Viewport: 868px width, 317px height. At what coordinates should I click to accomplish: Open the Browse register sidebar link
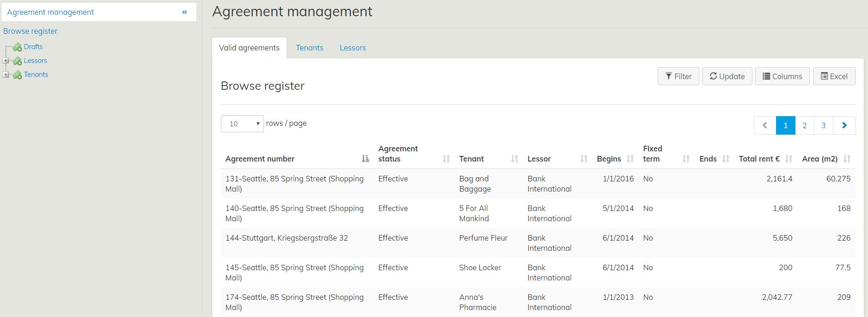(31, 31)
